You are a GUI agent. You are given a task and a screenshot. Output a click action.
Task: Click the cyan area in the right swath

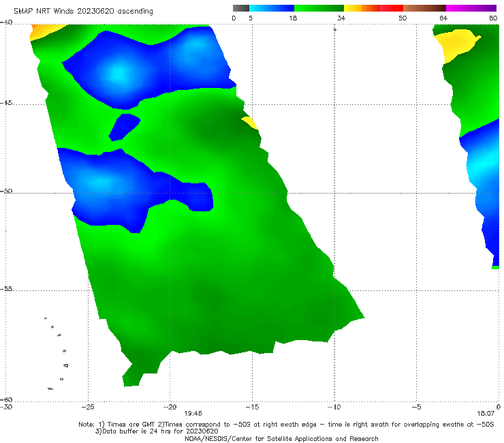click(482, 166)
